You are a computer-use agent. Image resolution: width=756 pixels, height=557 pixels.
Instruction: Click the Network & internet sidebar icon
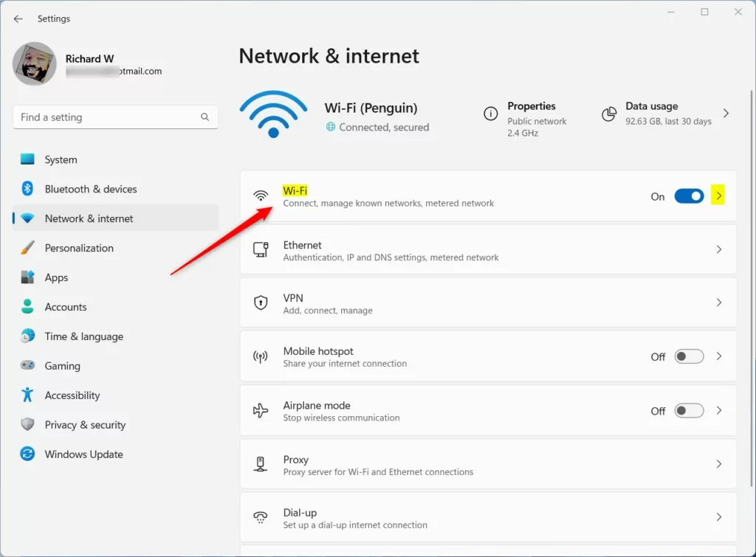click(27, 218)
